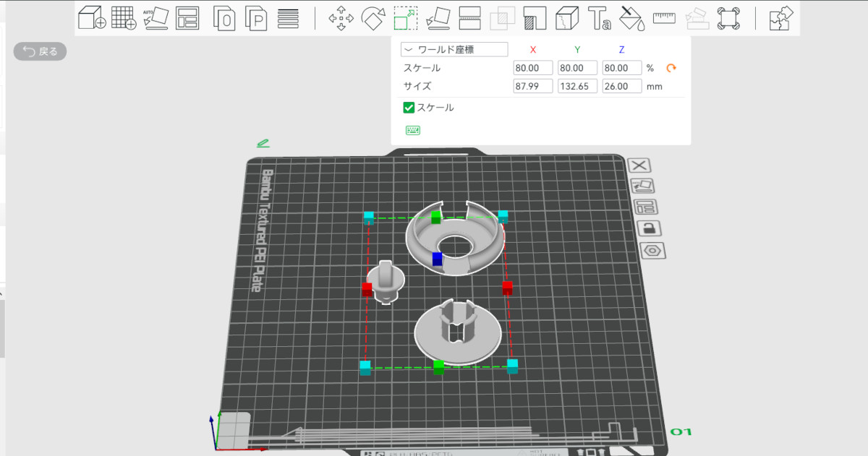Click the X scale percentage field
868x456 pixels.
(x=533, y=68)
